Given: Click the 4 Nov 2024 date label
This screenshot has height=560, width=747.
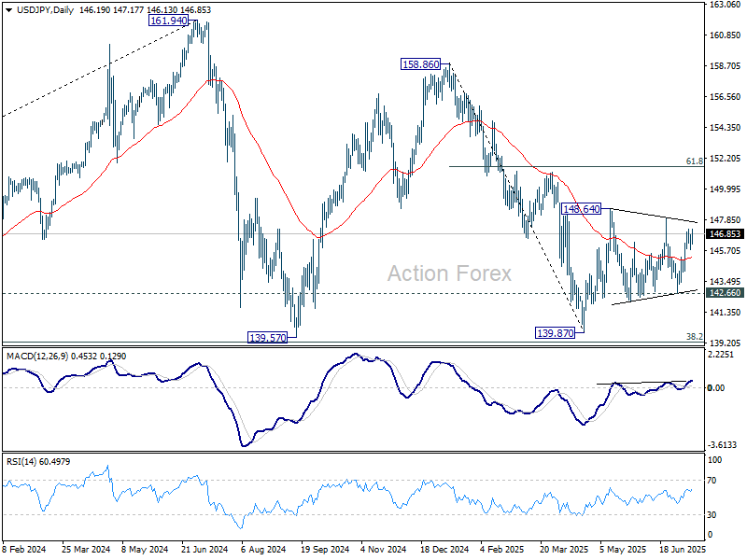Looking at the screenshot, I should tap(384, 549).
